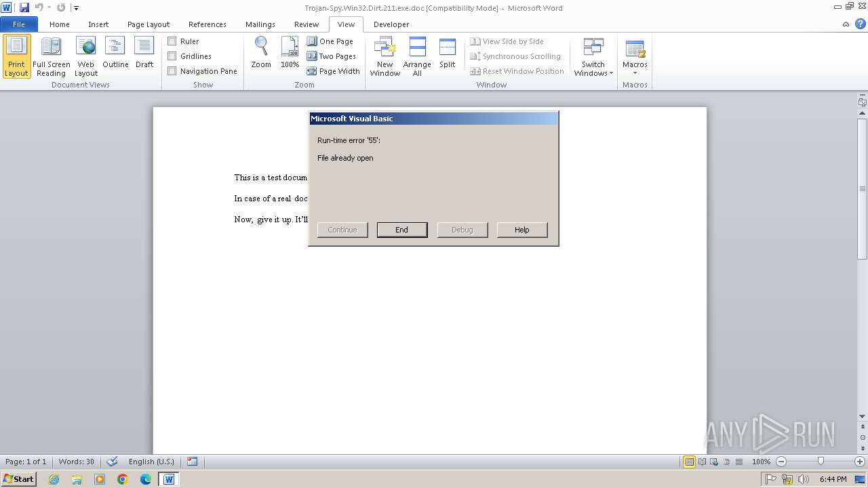This screenshot has width=868, height=488.
Task: Click volume icon in system tray
Action: (x=804, y=479)
